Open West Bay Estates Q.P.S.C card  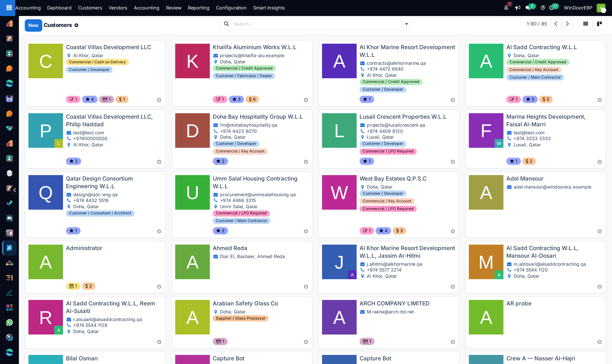coord(389,205)
